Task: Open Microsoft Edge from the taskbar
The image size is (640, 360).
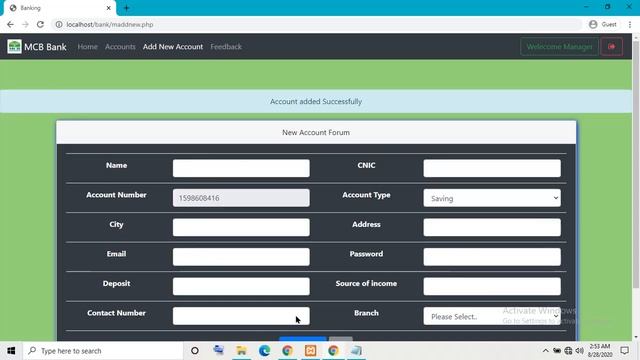Action: [264, 351]
